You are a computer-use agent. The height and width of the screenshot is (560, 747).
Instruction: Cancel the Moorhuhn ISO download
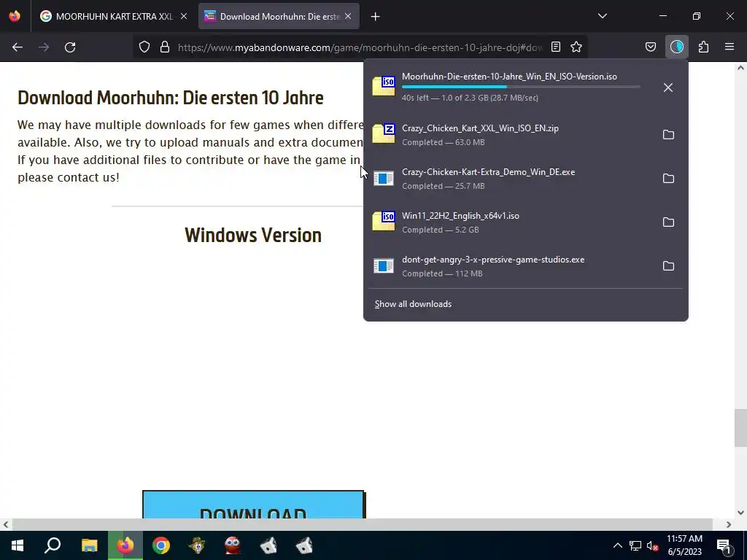click(x=668, y=87)
